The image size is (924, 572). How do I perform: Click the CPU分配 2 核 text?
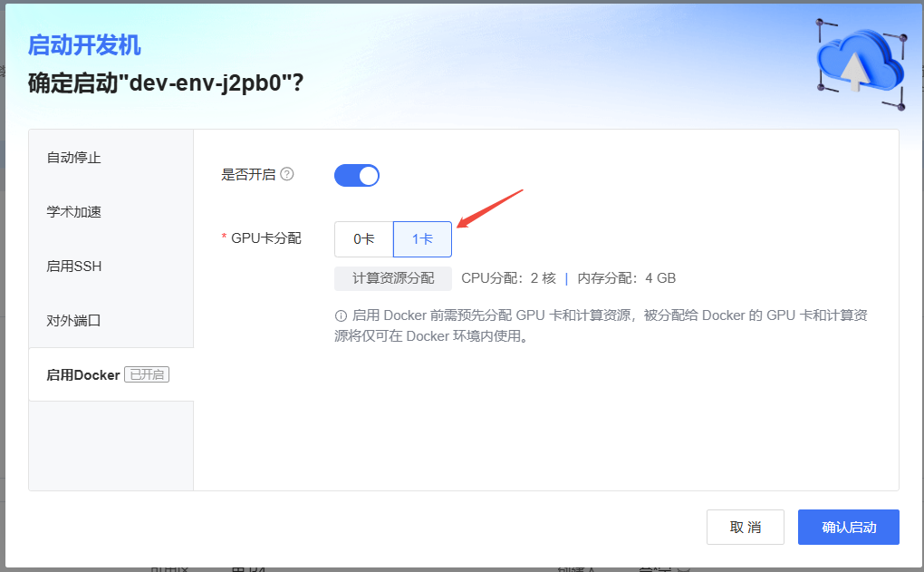tap(508, 278)
